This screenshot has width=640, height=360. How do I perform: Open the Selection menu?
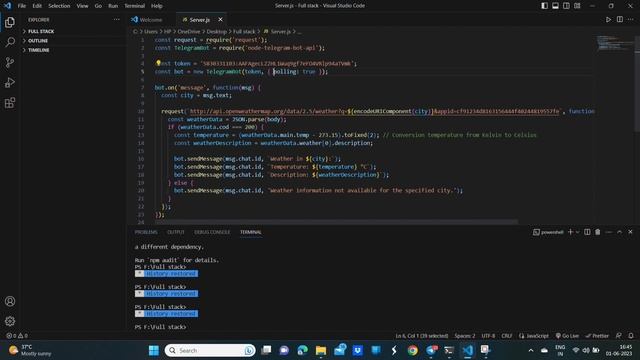coord(59,6)
